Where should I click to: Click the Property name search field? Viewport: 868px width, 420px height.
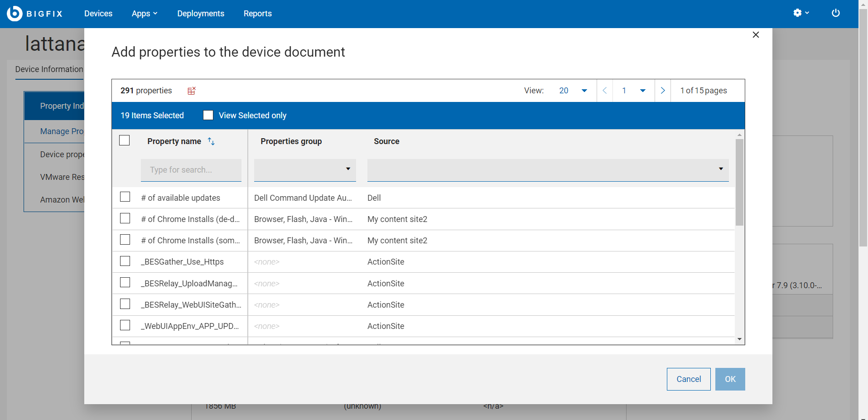pyautogui.click(x=191, y=170)
